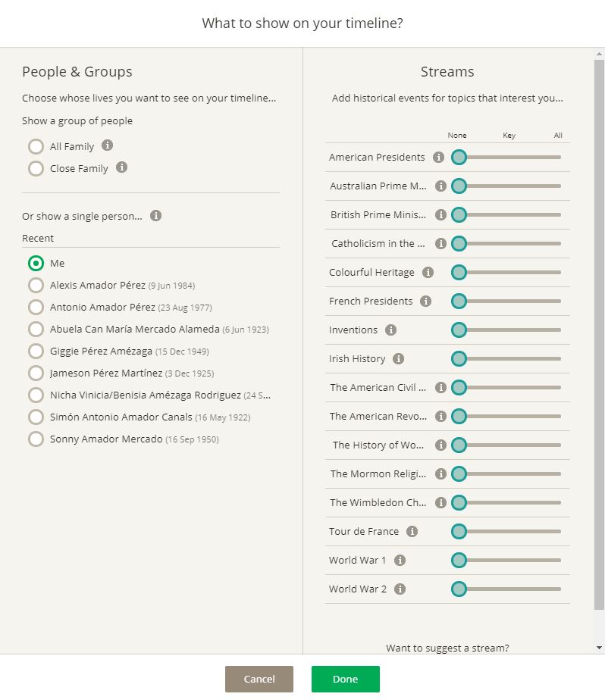The height and width of the screenshot is (700, 605).
Task: Show World War 1 stream info
Action: pos(400,561)
